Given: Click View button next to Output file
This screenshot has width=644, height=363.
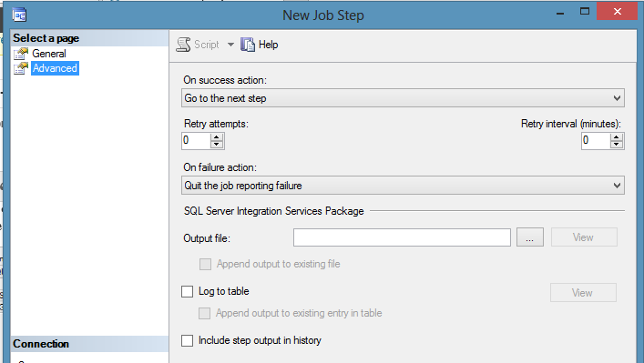Looking at the screenshot, I should point(584,237).
